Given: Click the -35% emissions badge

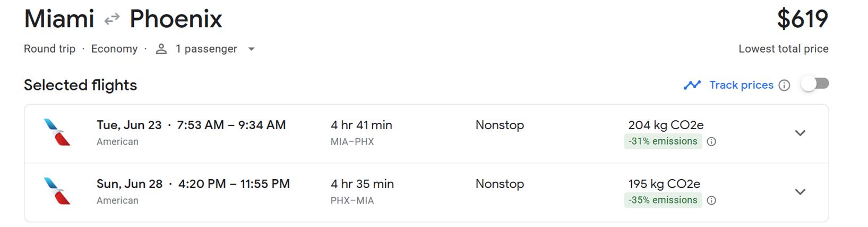Looking at the screenshot, I should (663, 200).
